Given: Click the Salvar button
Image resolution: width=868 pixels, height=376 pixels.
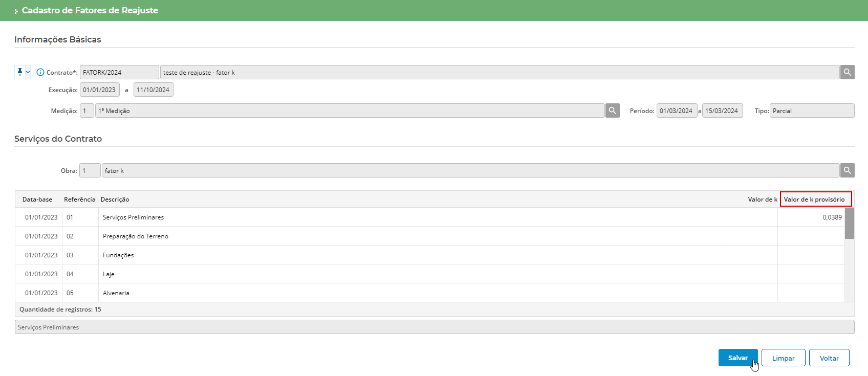Looking at the screenshot, I should point(737,358).
